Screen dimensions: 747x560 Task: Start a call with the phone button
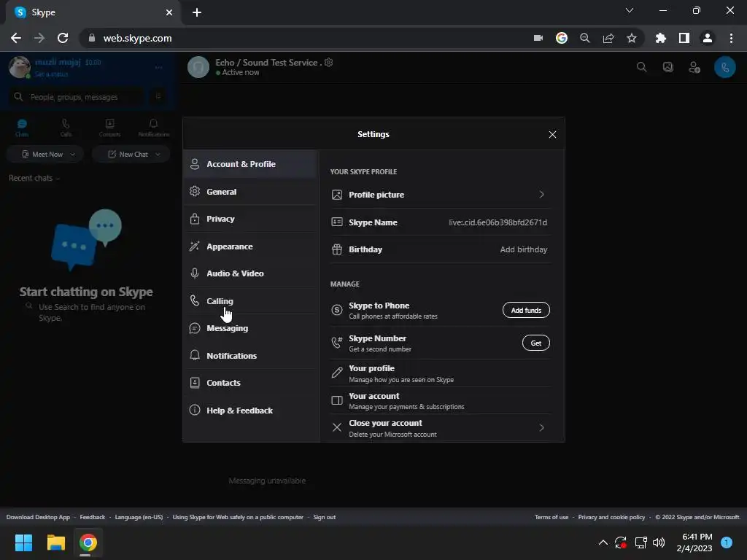click(724, 68)
